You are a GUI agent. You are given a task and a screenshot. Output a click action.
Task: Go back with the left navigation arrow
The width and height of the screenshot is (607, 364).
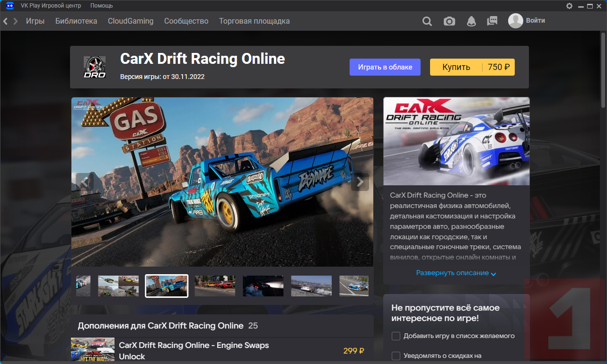(5, 21)
